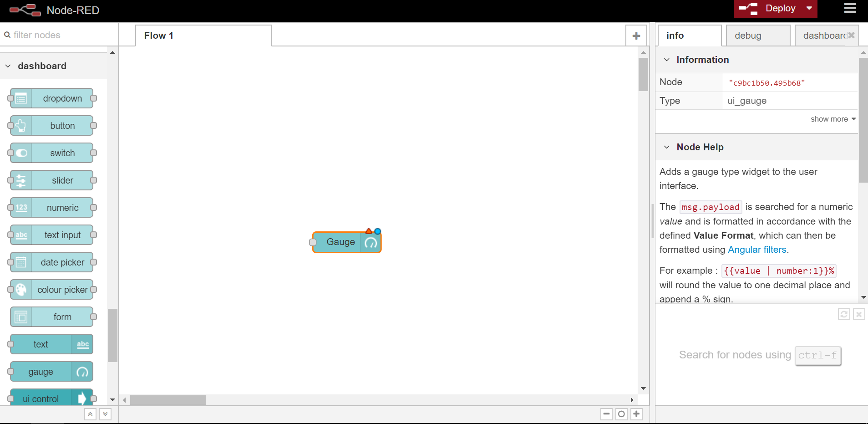Collapse the Information section

click(756, 60)
